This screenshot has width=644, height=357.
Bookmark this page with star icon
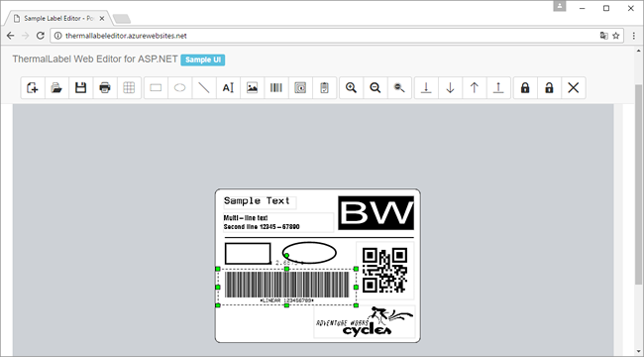615,36
